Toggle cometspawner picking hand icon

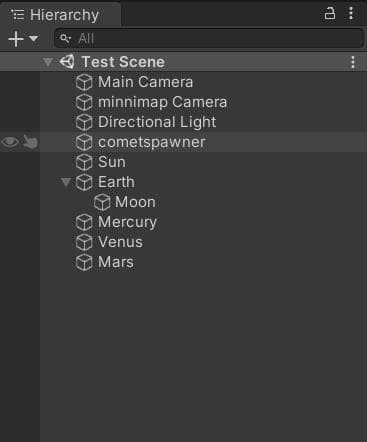tap(30, 142)
